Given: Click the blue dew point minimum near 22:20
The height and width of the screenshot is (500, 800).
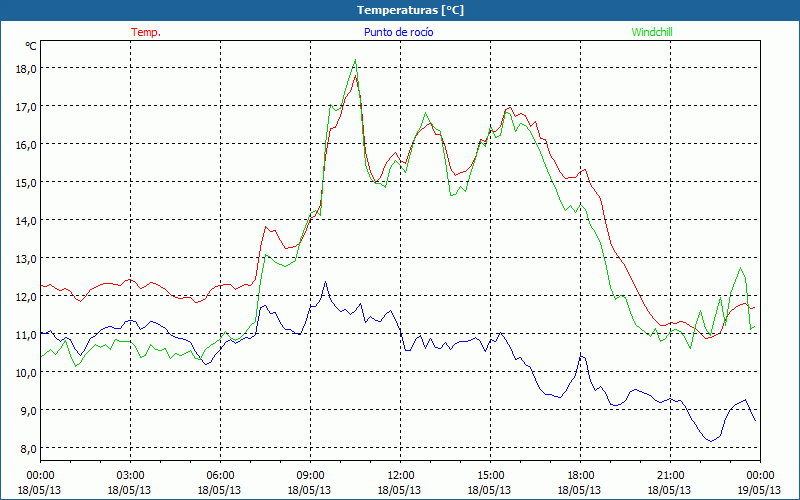Looking at the screenshot, I should [710, 441].
